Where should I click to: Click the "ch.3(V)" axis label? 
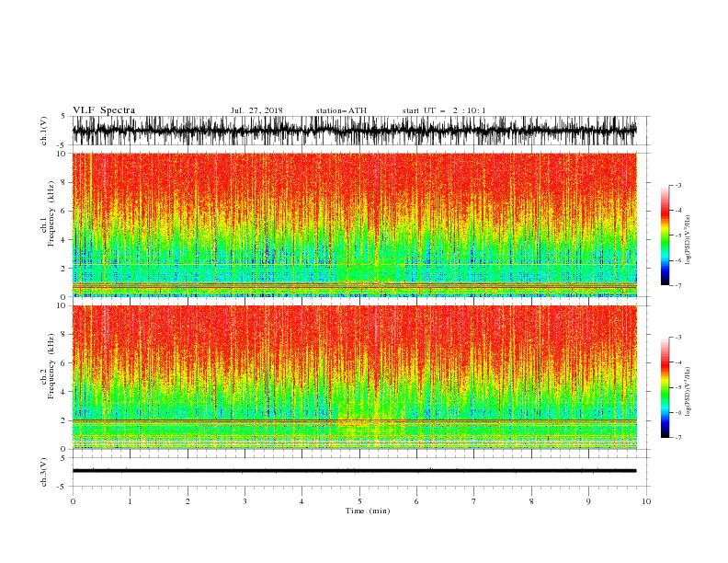click(44, 472)
